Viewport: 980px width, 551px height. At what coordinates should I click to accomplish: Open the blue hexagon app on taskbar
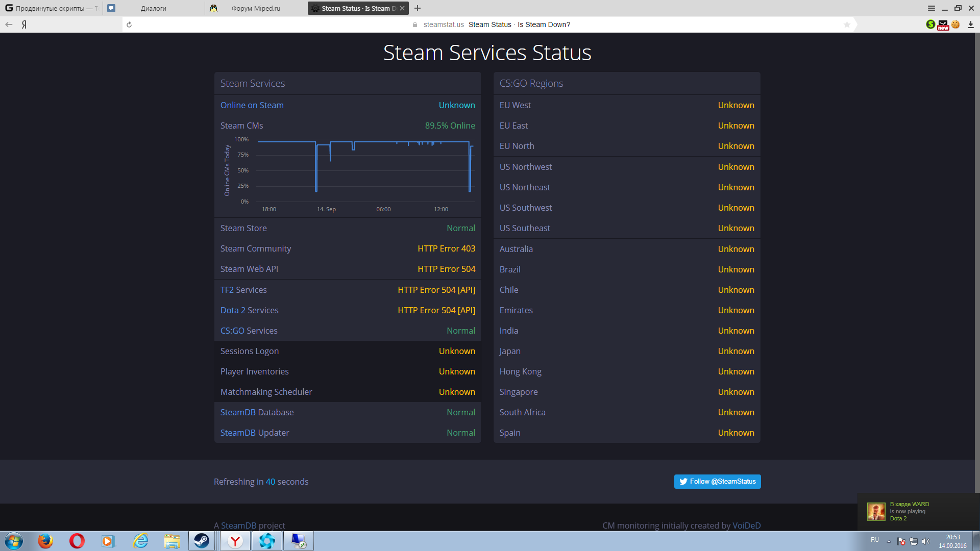[267, 541]
